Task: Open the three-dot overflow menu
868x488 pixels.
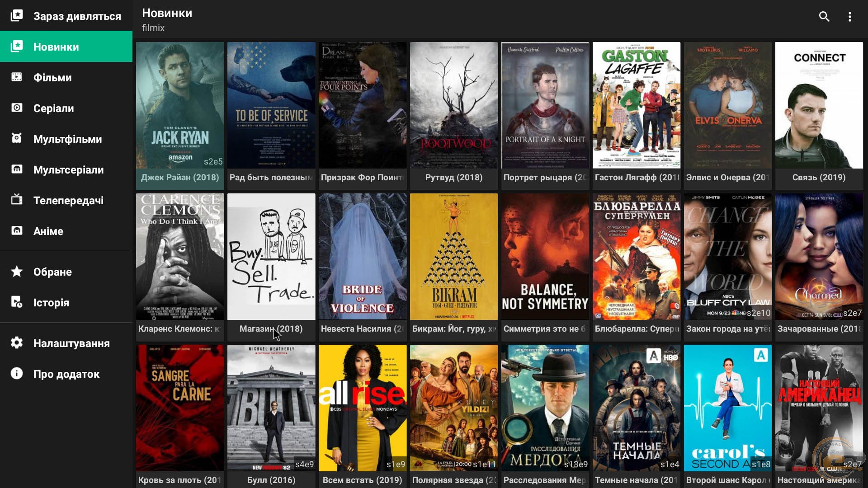Action: pyautogui.click(x=849, y=17)
